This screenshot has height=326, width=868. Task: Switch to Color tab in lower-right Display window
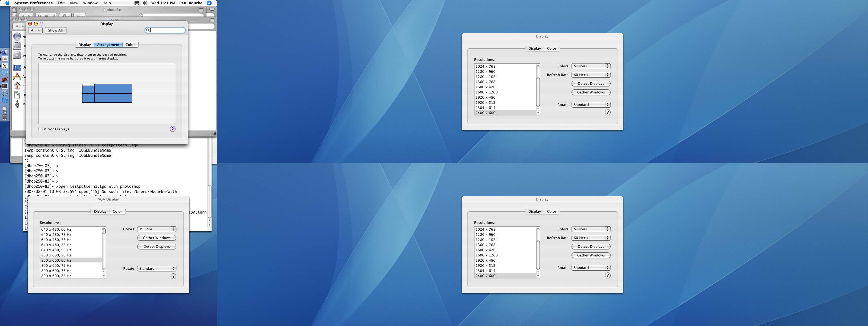pyautogui.click(x=552, y=212)
